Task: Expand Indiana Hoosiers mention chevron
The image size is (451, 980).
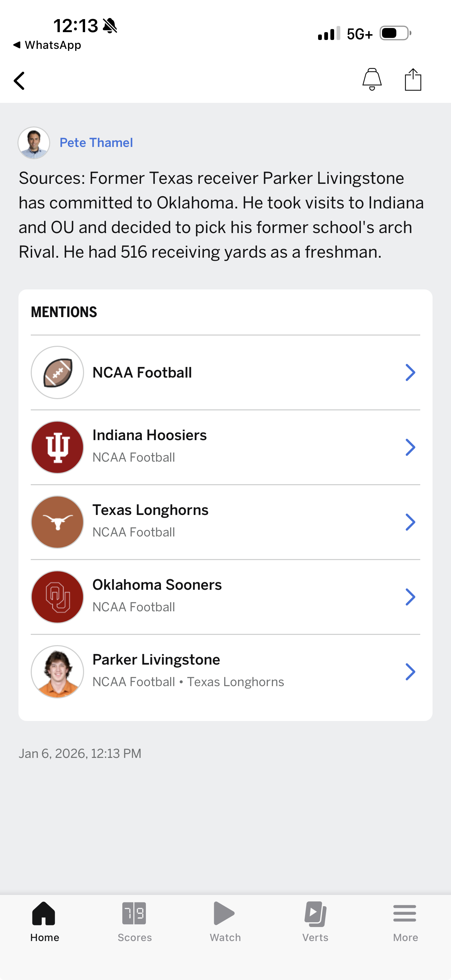Action: coord(410,447)
